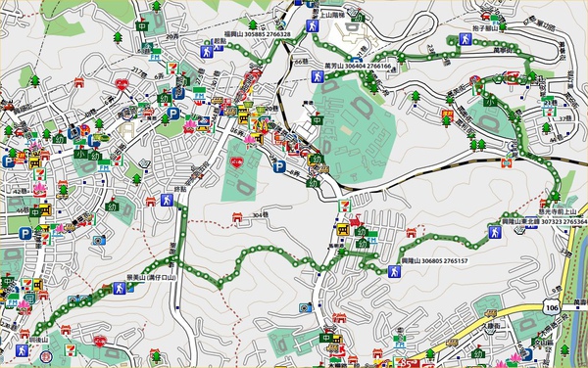Select the hiker icon below 上山階梯
Viewport: 588px width, 368px height.
coord(312,26)
